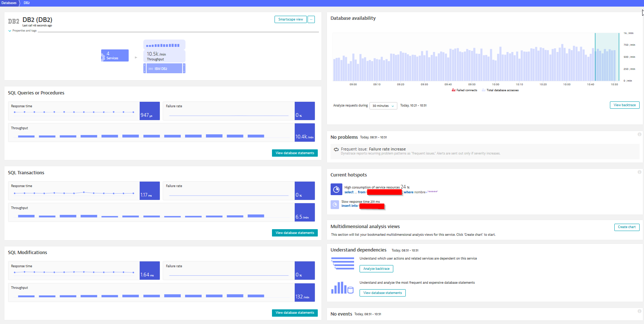This screenshot has width=644, height=324.
Task: Open the 30 minutes analysis timeframe dropdown
Action: pos(383,106)
